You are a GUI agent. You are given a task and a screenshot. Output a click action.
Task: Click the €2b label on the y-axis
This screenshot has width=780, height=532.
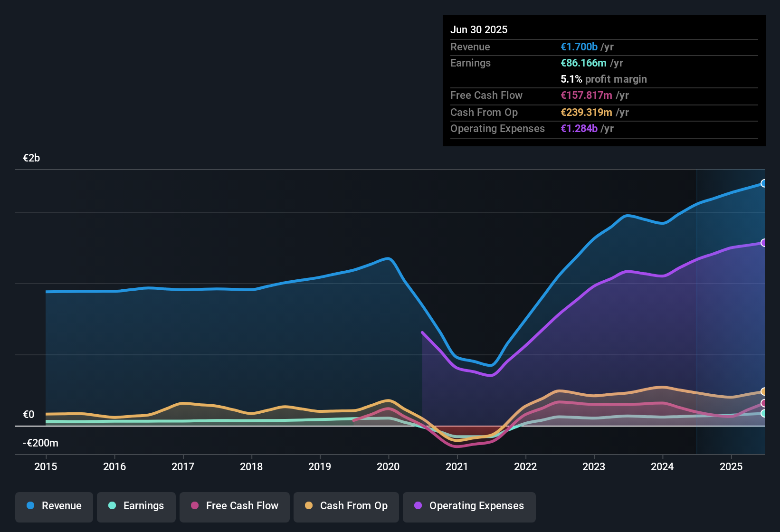click(x=31, y=158)
